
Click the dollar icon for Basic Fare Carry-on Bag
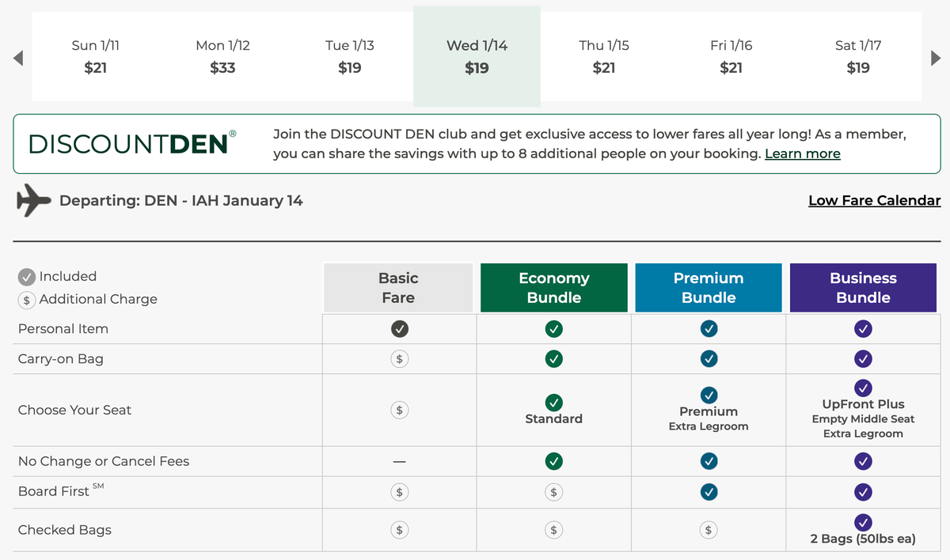click(x=398, y=358)
